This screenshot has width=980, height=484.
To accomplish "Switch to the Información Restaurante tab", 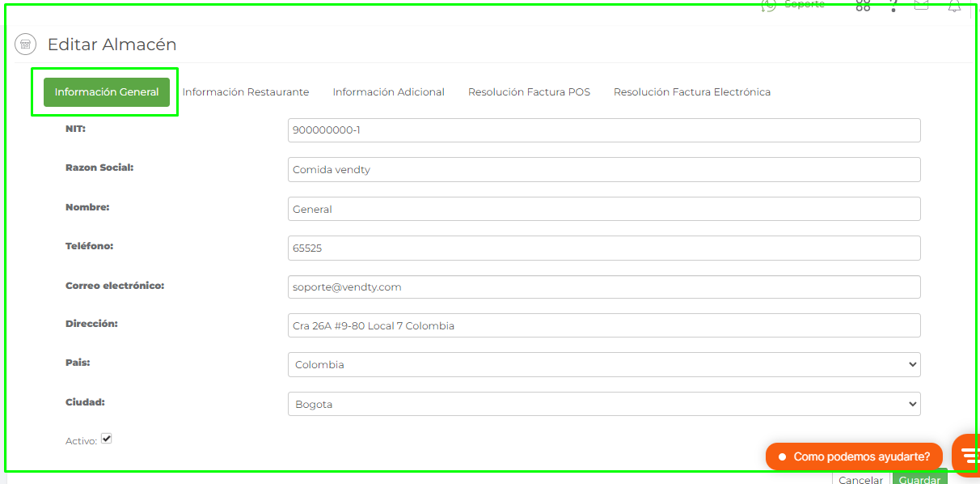I will 246,92.
